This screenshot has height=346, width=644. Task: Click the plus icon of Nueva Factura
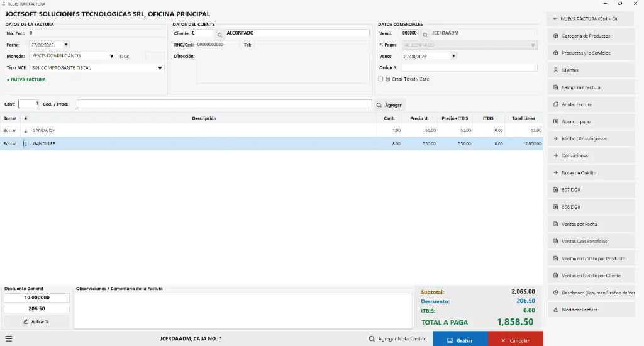[555, 19]
